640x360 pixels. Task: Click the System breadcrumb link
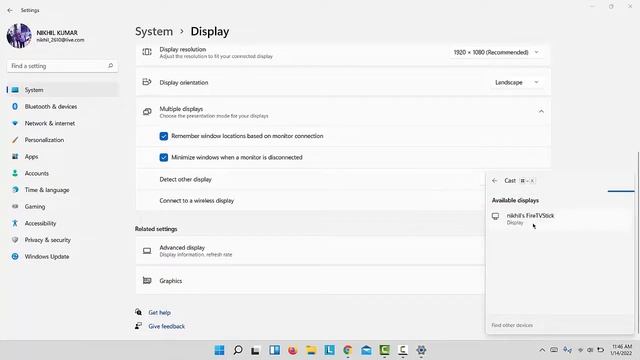(x=154, y=31)
